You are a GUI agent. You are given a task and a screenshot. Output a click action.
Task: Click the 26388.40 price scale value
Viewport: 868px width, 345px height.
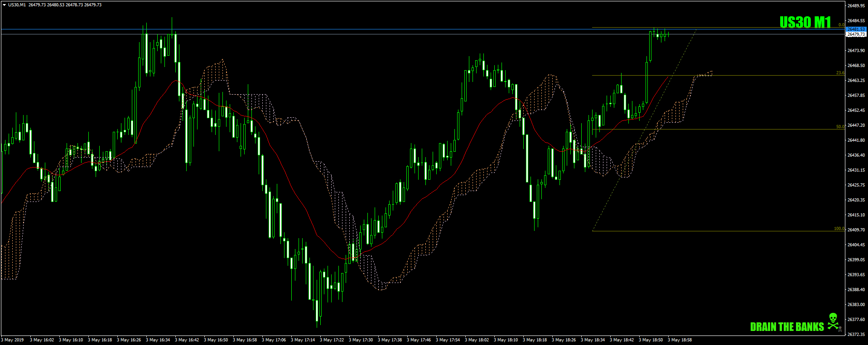coord(856,290)
